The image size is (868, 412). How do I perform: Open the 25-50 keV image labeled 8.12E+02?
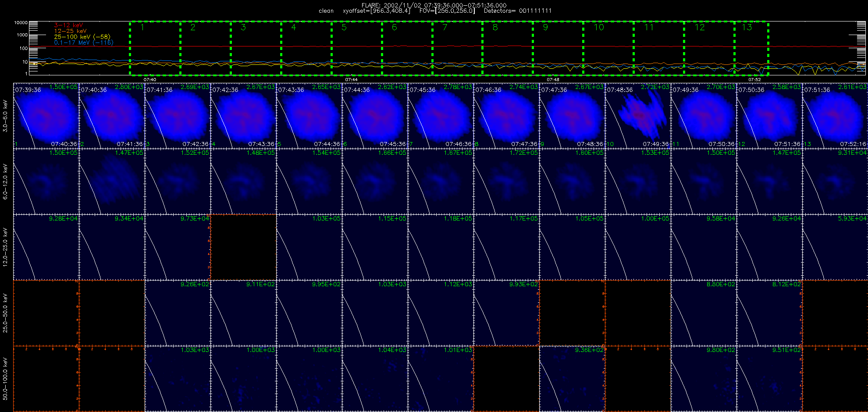pos(769,313)
